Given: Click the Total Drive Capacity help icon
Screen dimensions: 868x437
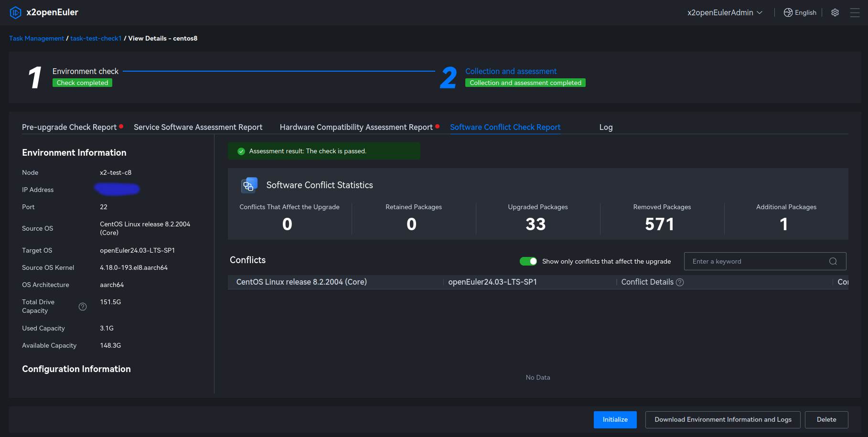Looking at the screenshot, I should pos(83,307).
